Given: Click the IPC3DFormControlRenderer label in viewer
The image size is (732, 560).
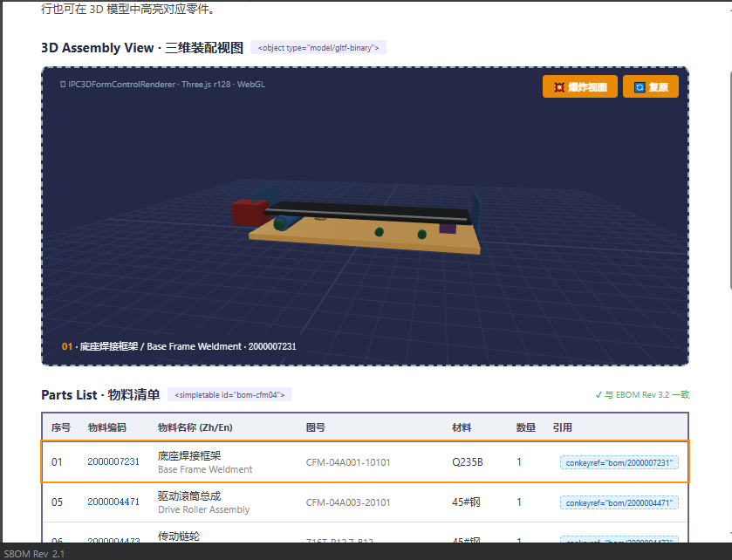Looking at the screenshot, I should [x=162, y=85].
